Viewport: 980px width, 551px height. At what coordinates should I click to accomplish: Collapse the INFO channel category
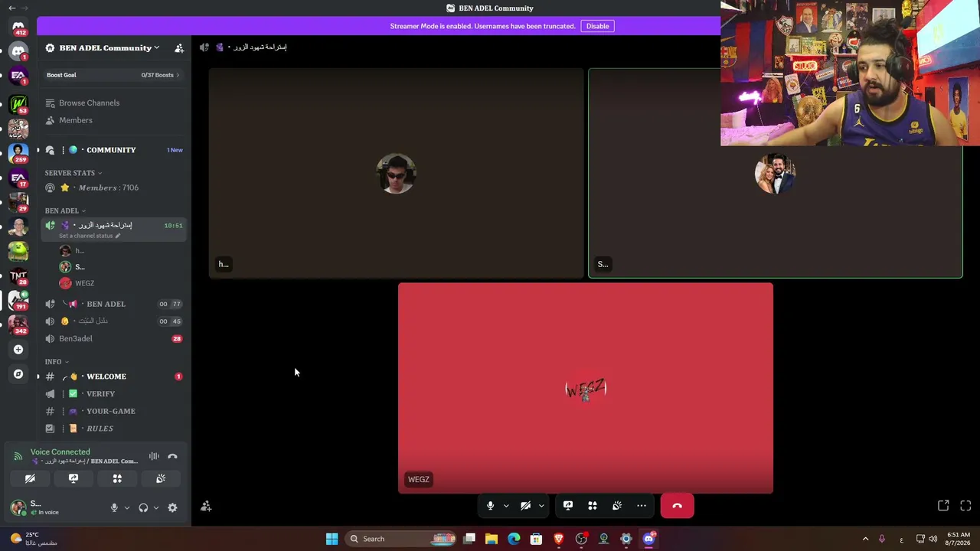click(57, 361)
